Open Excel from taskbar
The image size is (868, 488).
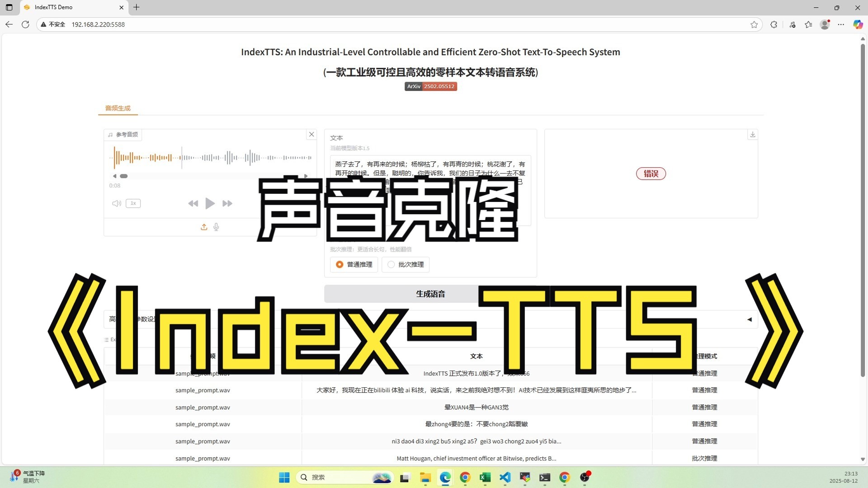485,477
